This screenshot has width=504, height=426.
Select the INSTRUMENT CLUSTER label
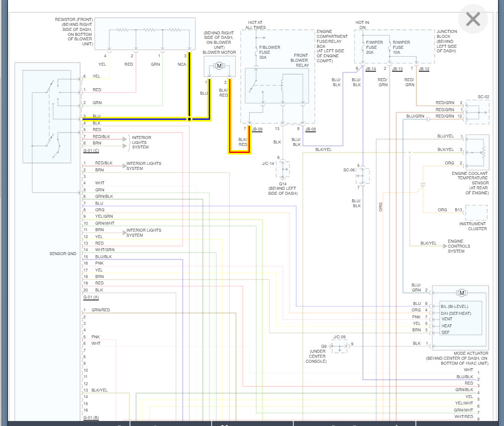coord(473,226)
